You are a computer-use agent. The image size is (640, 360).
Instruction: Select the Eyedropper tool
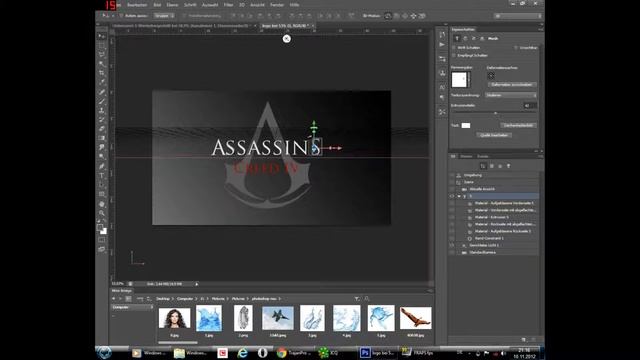pyautogui.click(x=102, y=82)
